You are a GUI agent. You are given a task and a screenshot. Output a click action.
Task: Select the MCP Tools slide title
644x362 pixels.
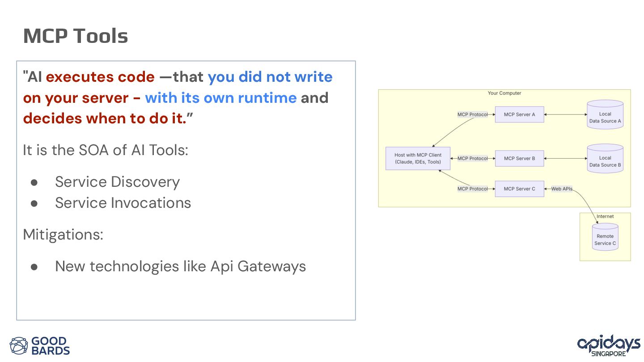(x=76, y=36)
